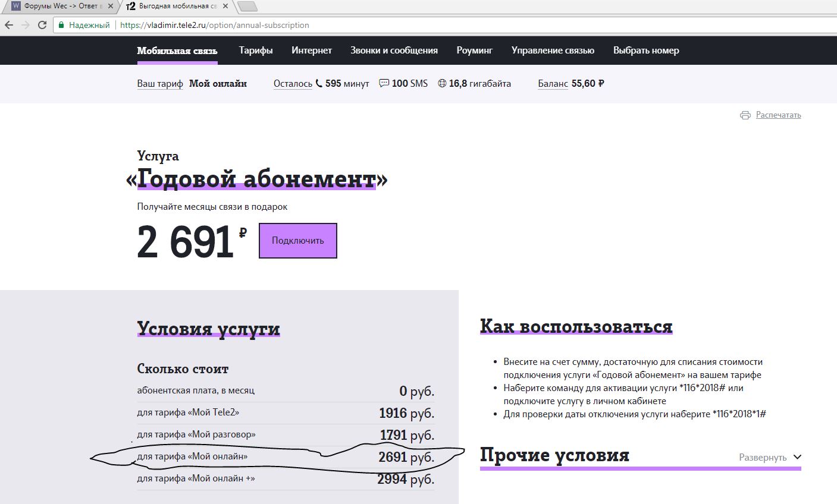Click the для тарифа «Мой онлайн +» row

pos(286,479)
